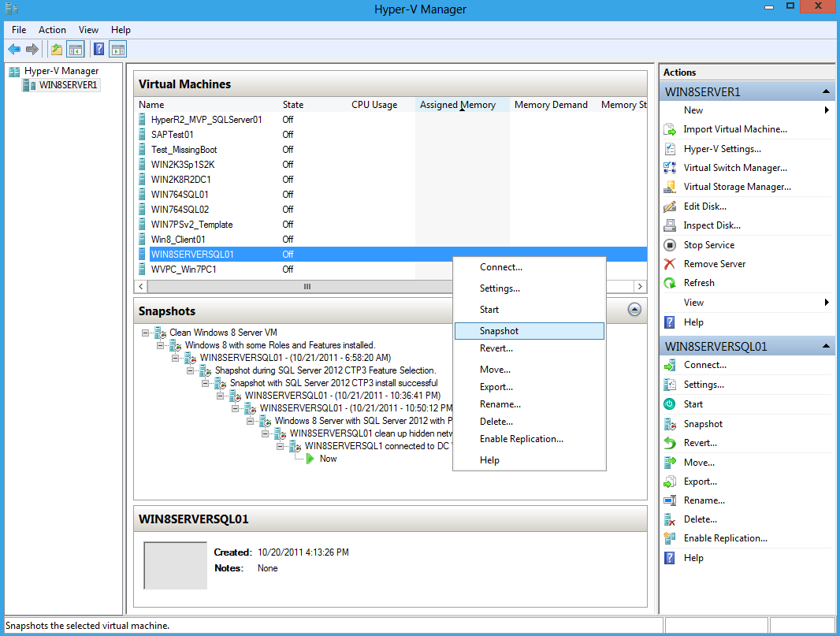Select the WVPC_Win7PC1 virtual machine row
Screen dimensions: 840x636
(391, 270)
